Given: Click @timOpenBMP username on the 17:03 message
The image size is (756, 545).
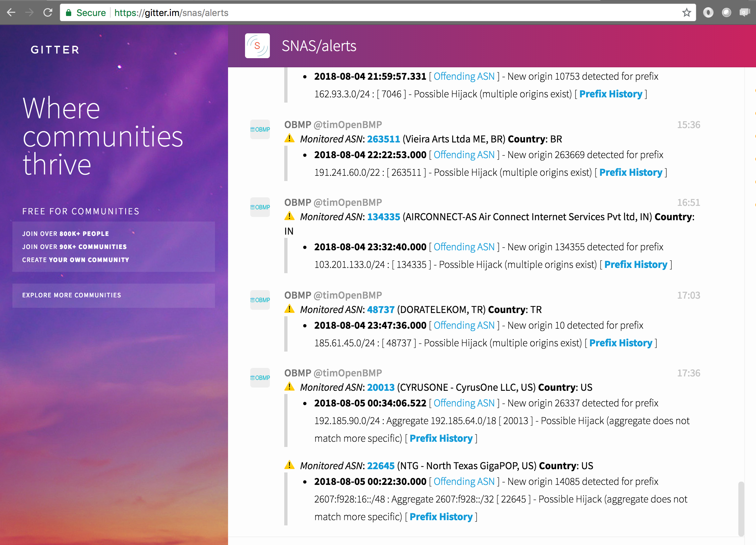Looking at the screenshot, I should (x=348, y=295).
